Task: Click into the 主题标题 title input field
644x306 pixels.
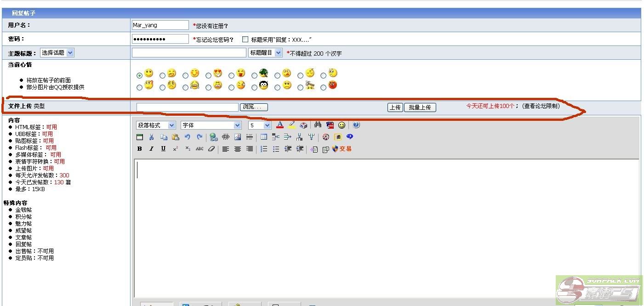Action: click(x=188, y=53)
